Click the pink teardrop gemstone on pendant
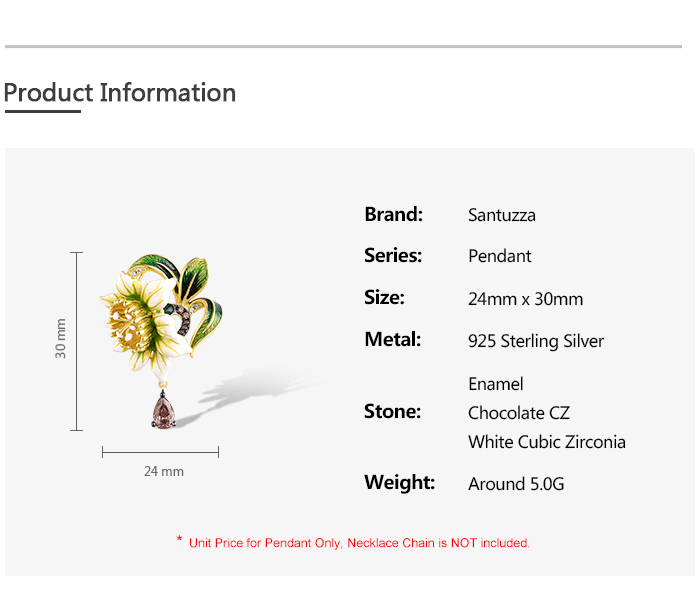Viewport: 700px width, 615px height. pyautogui.click(x=164, y=411)
